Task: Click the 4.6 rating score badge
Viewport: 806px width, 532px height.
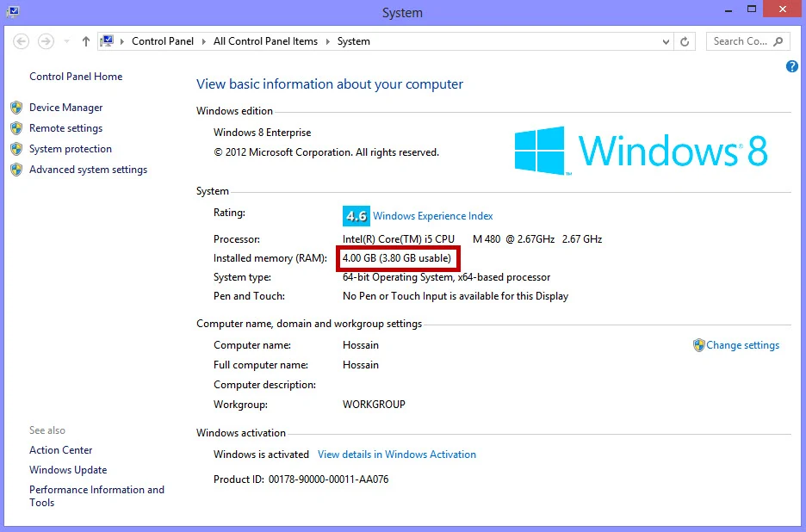Action: tap(356, 216)
